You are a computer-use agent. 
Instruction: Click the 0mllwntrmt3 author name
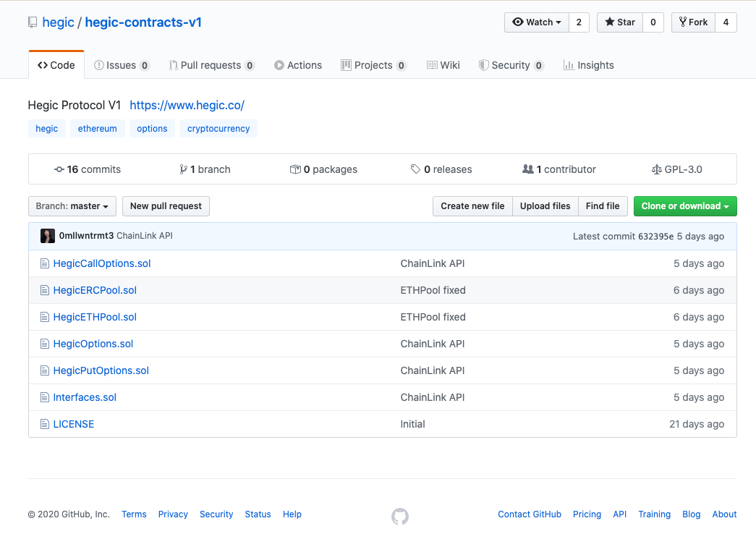tap(86, 236)
